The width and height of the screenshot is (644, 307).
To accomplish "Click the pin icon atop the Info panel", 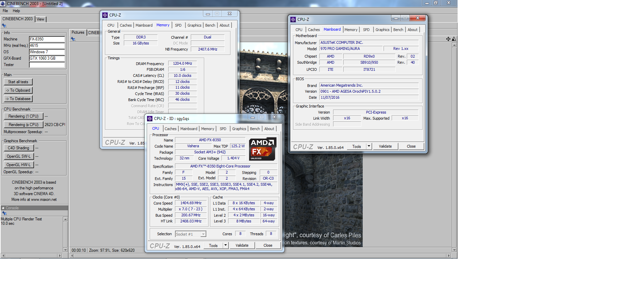I will pyautogui.click(x=4, y=26).
